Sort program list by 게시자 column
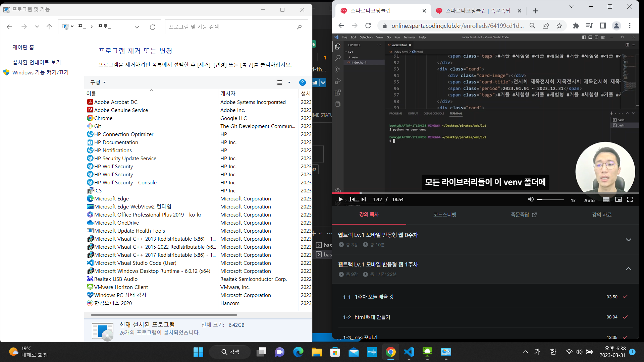Image resolution: width=644 pixels, height=362 pixels. [x=259, y=93]
